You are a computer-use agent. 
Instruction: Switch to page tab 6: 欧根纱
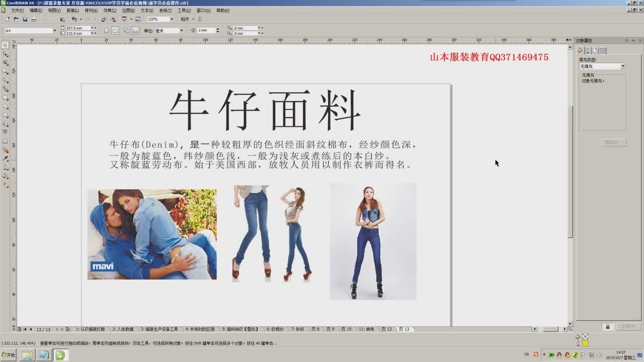point(275,329)
